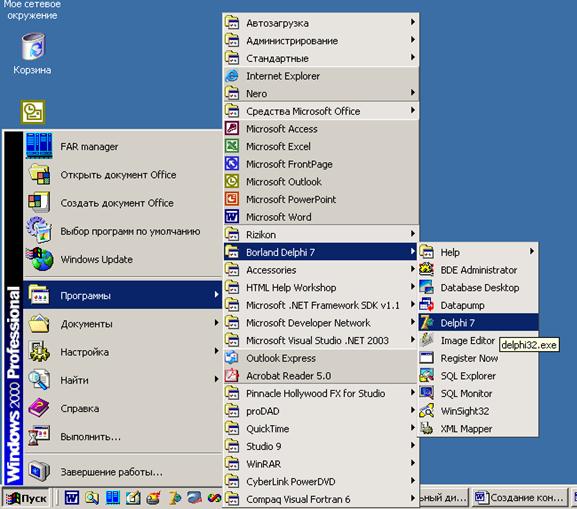Image resolution: width=577 pixels, height=509 pixels.
Task: Open the Studio 9 program group
Action: [321, 446]
